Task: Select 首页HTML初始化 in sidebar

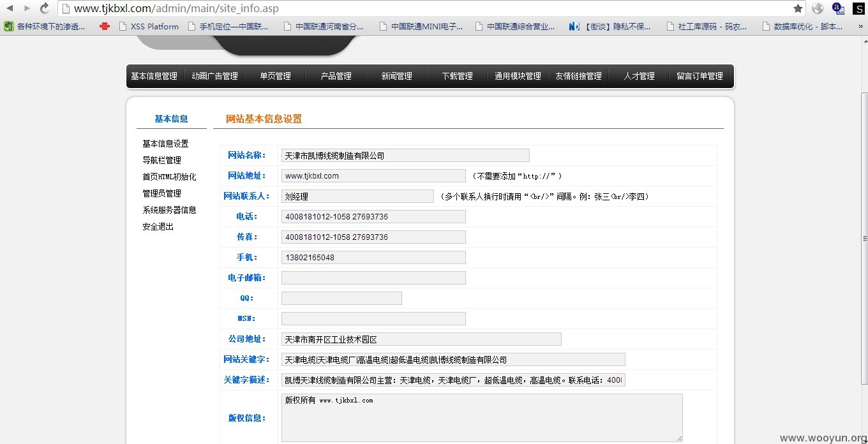Action: (169, 177)
